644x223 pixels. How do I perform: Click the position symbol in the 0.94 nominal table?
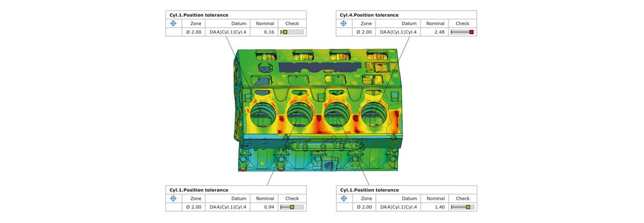174,198
